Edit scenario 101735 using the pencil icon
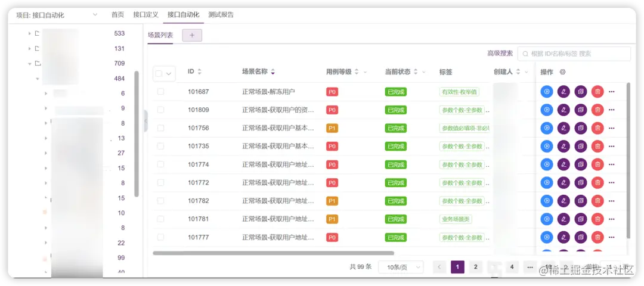The image size is (644, 286). (563, 146)
